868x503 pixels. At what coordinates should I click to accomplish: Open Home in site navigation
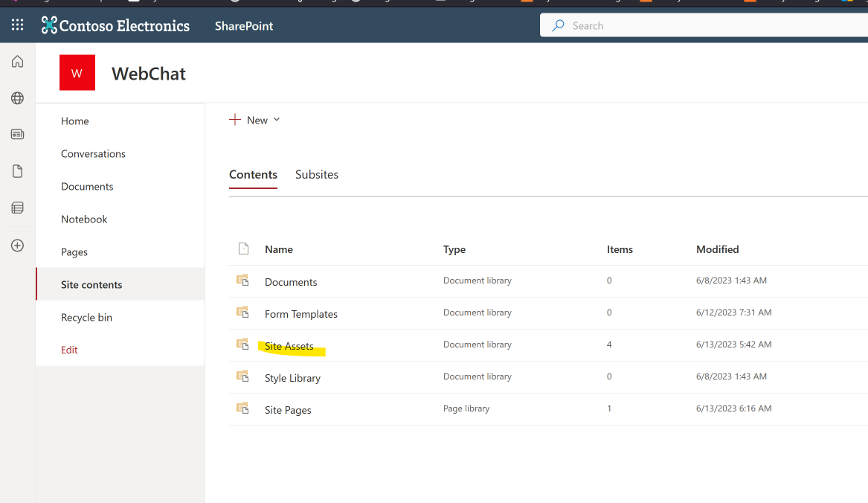pos(74,121)
